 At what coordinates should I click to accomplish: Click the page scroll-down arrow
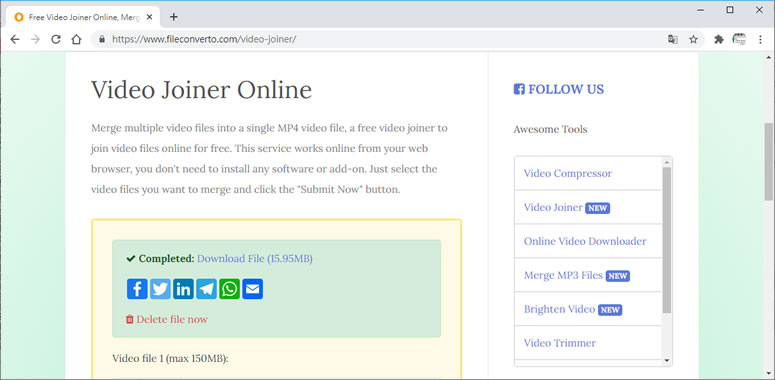[769, 374]
